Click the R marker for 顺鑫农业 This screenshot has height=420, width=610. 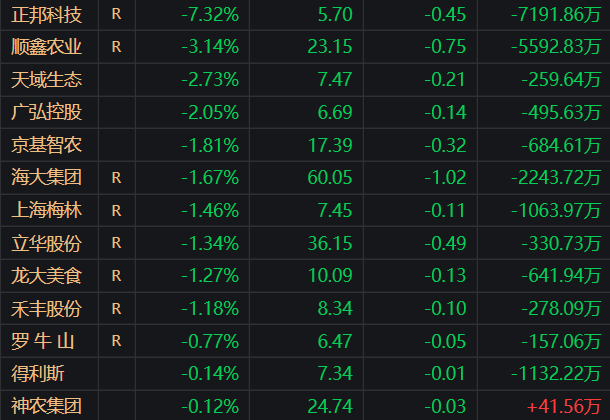pos(116,47)
